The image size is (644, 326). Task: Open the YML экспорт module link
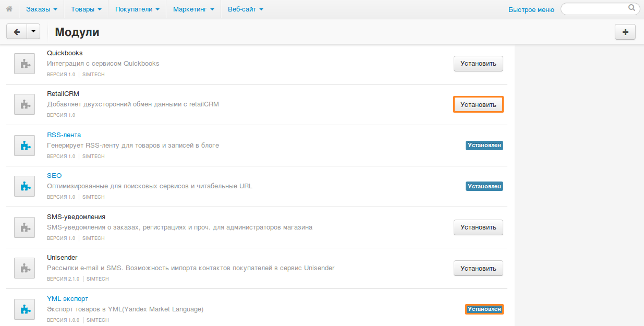(67, 299)
